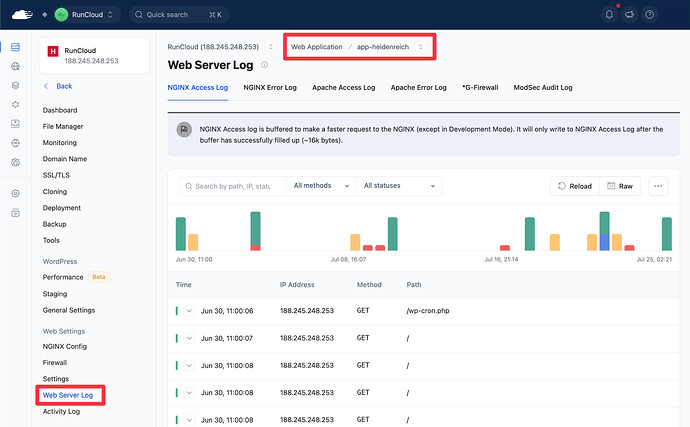Open the settings gear icon in left rail
This screenshot has height=427, width=690.
click(x=15, y=193)
